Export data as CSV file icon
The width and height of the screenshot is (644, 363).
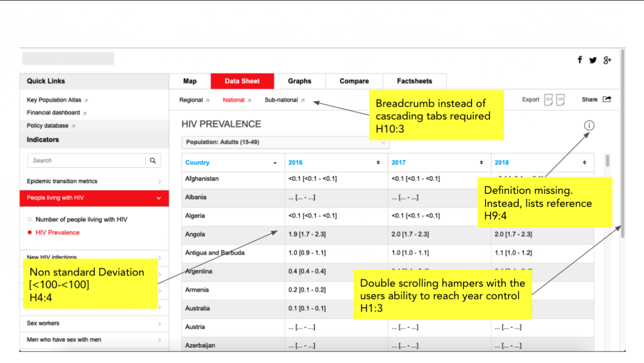click(560, 100)
